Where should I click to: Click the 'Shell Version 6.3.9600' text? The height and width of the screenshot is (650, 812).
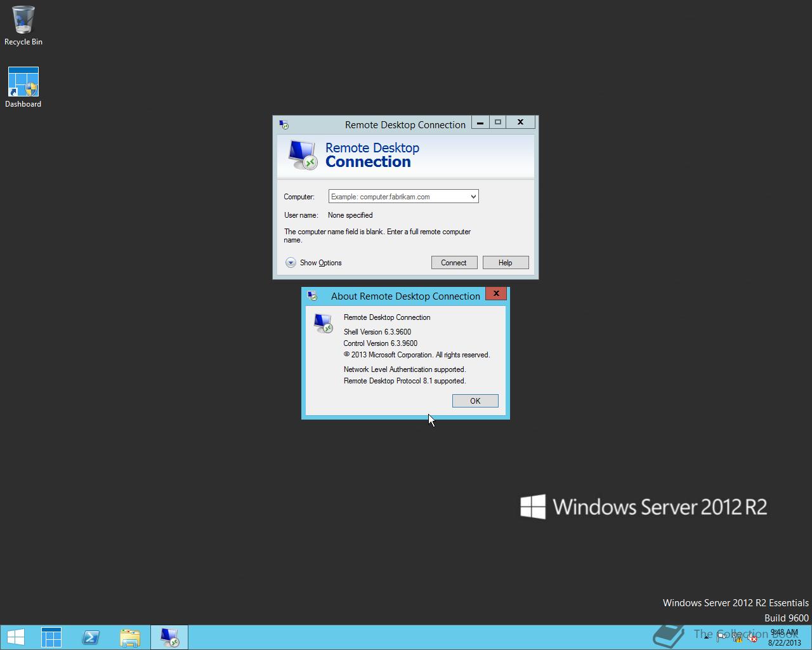tap(377, 332)
